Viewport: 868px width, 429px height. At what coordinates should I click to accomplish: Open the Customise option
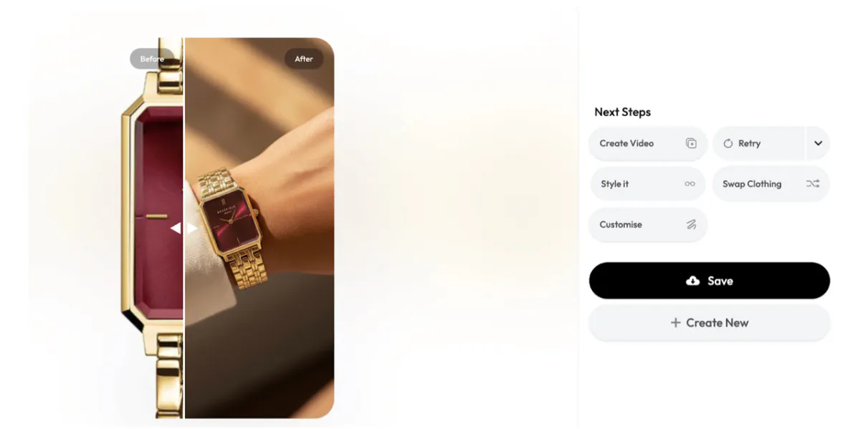coord(648,224)
